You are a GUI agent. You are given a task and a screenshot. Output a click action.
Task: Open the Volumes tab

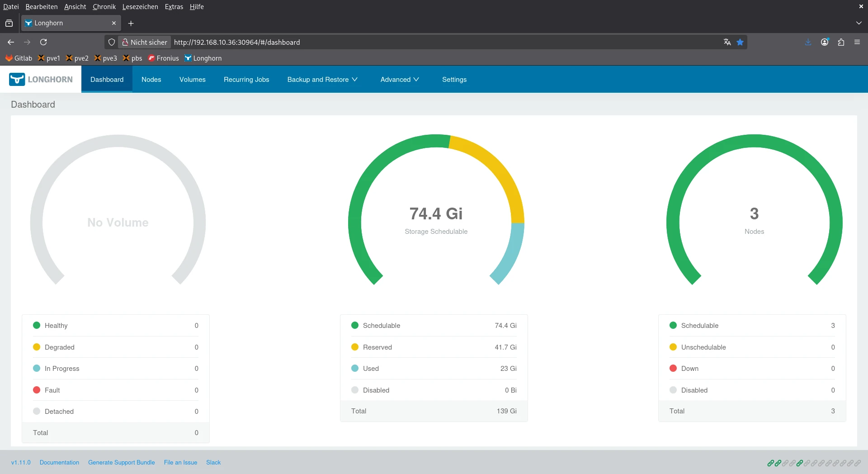(x=192, y=80)
